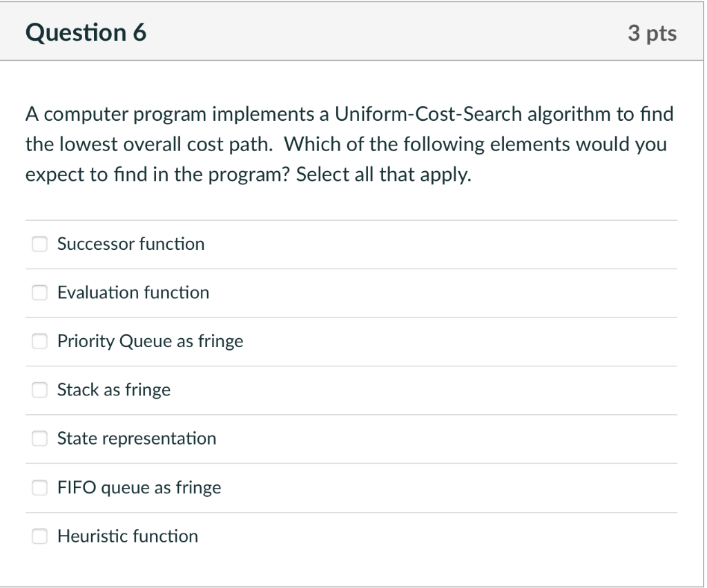Check the Evaluation function checkbox
Viewport: 707px width, 588px height.
(39, 293)
